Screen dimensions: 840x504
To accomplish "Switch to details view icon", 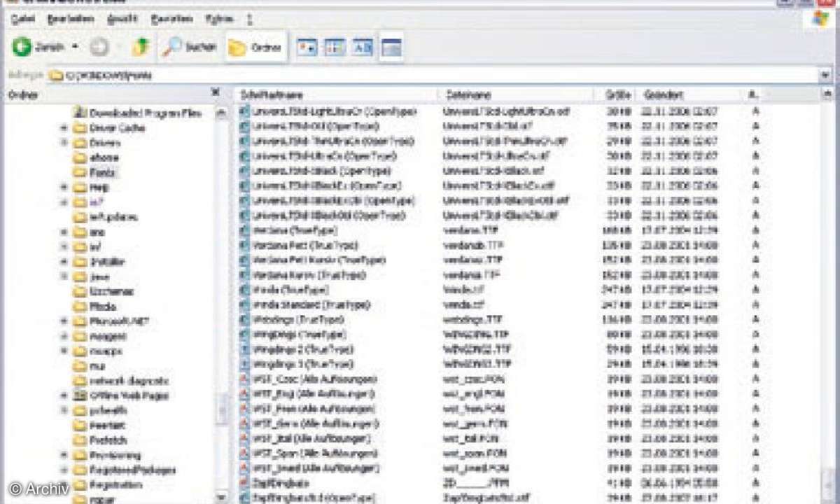I will point(391,48).
